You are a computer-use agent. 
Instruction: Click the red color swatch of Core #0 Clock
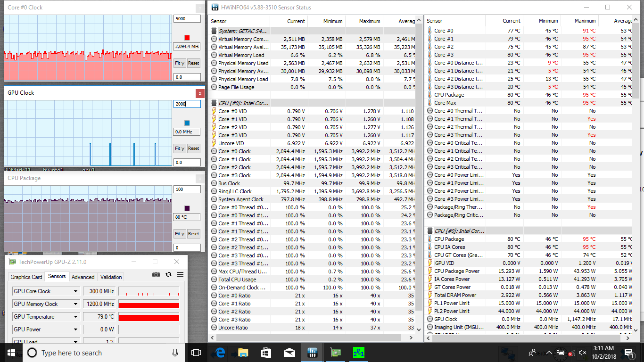pos(187,38)
